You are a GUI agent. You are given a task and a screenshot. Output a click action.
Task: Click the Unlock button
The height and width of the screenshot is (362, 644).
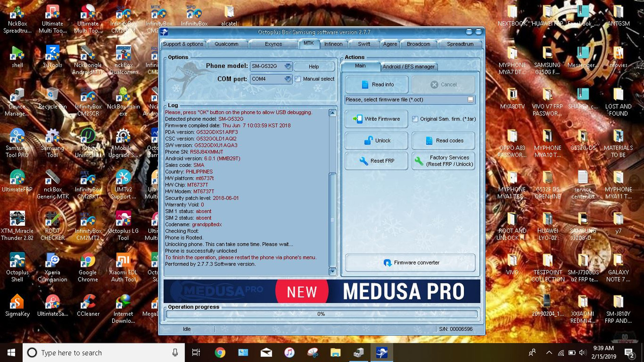[x=376, y=141]
